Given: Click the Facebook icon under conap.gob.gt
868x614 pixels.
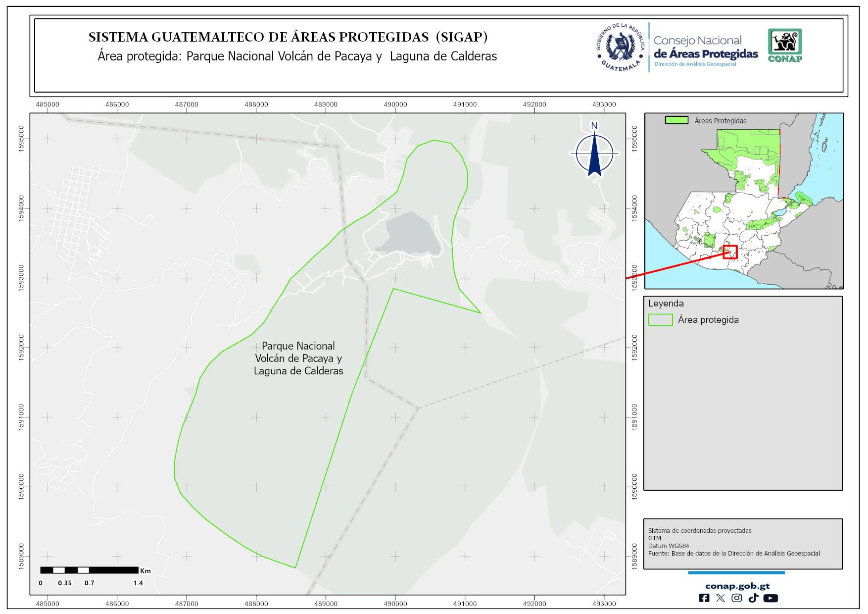Looking at the screenshot, I should (704, 598).
